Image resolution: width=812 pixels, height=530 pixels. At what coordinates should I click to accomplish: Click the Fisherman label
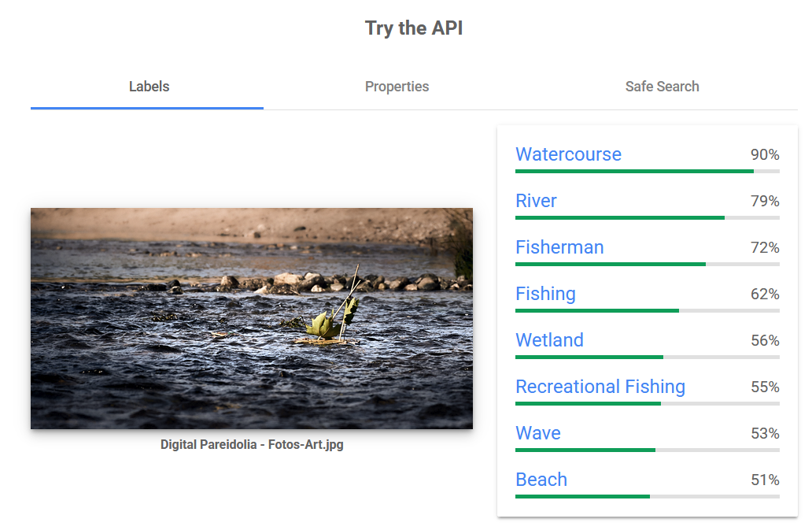coord(559,247)
